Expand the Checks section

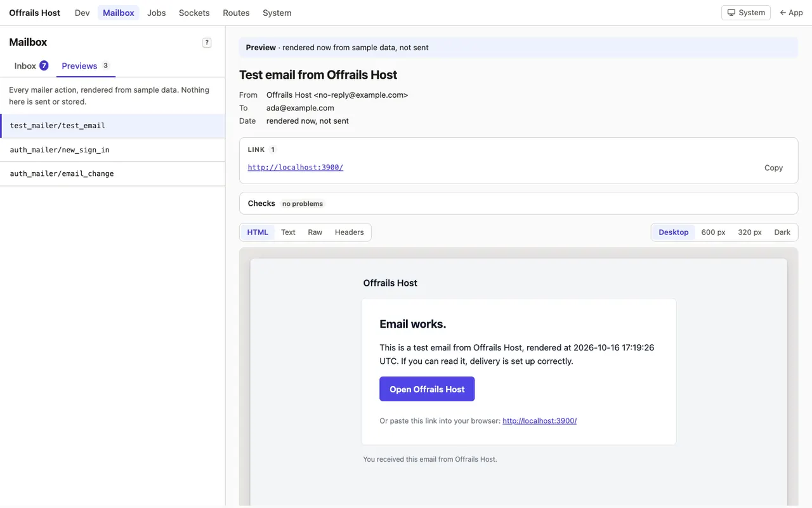click(x=518, y=203)
